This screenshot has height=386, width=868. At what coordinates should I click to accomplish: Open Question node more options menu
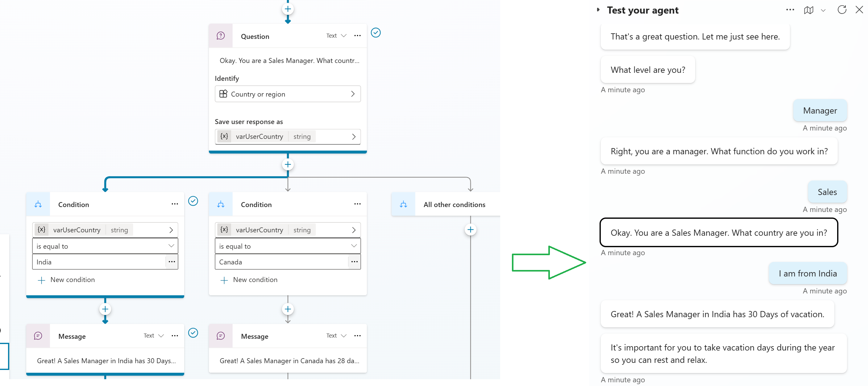357,36
